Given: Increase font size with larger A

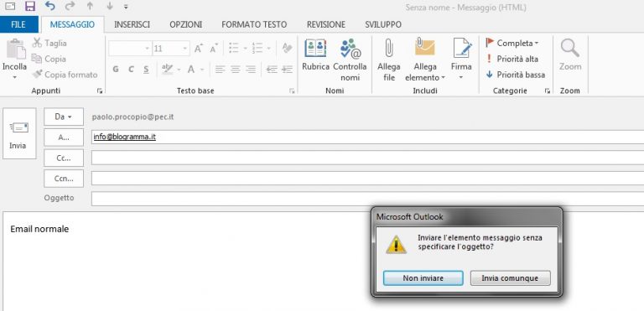Looking at the screenshot, I should point(199,49).
